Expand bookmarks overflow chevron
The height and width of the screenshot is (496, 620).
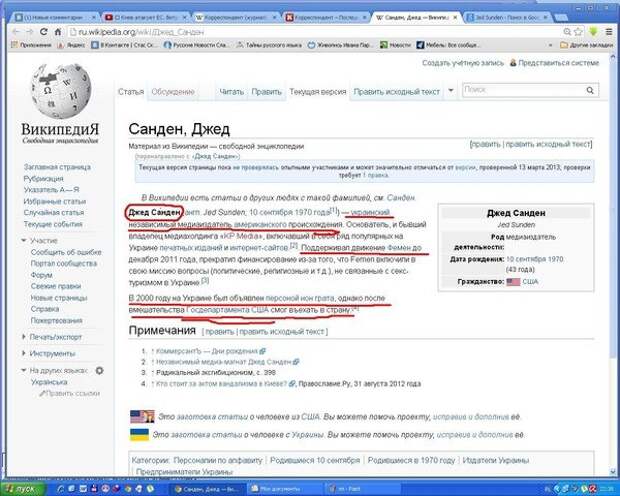click(550, 45)
